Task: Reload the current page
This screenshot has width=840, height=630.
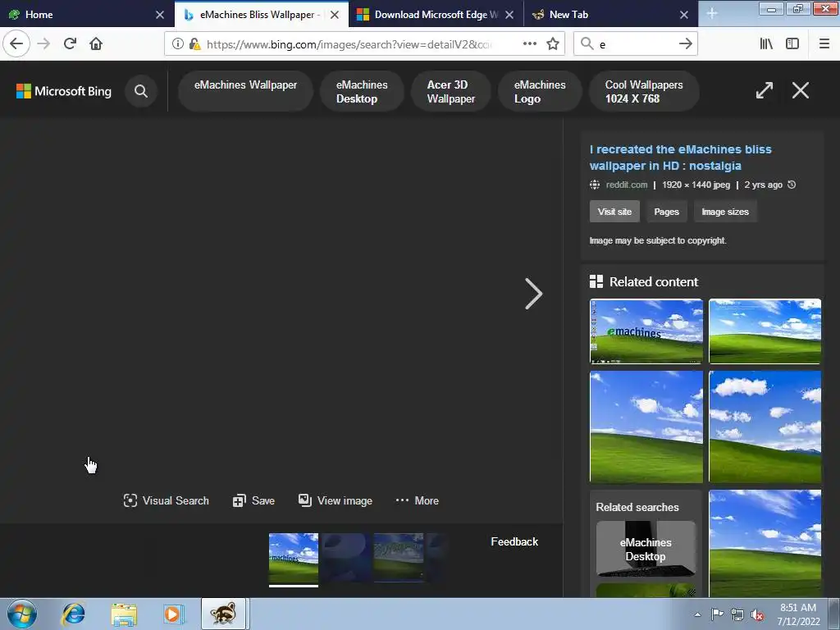Action: point(70,44)
